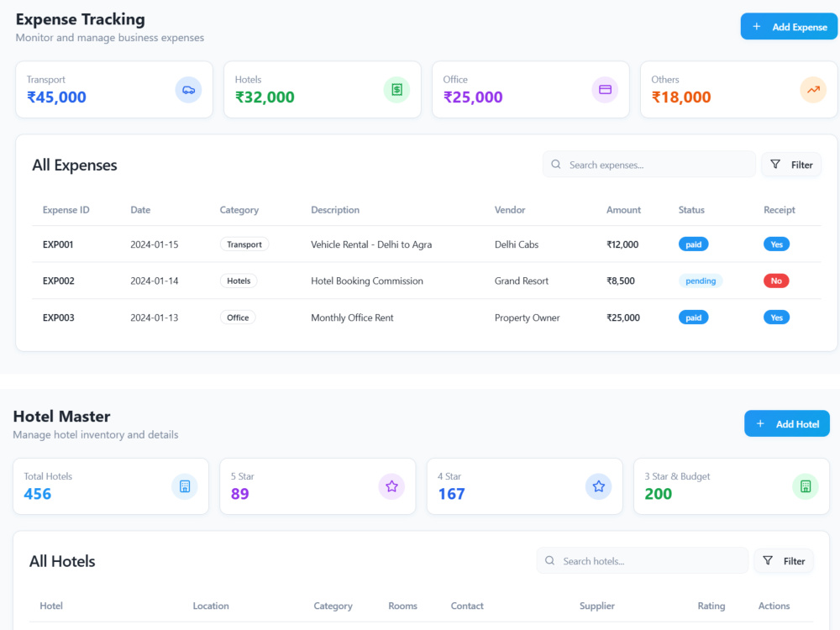Select the Total Hotels 456 card
This screenshot has width=840, height=630.
coord(111,486)
